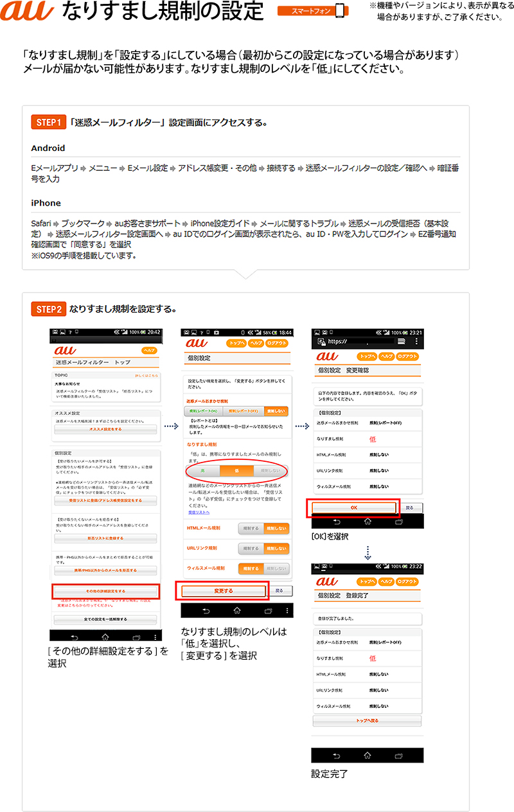Image resolution: width=514 pixels, height=812 pixels.
Task: Click the 'iPhone' heading under STEP1
Action: click(x=46, y=203)
